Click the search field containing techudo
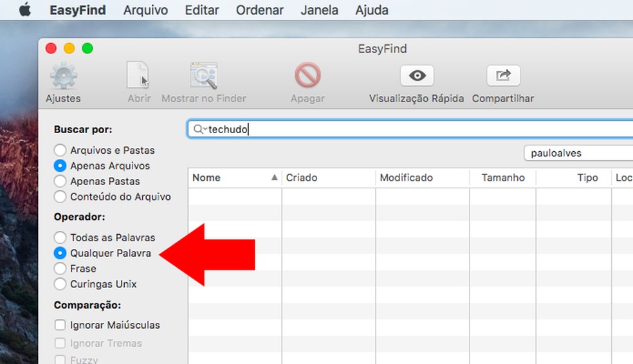Viewport: 633px width, 364px height. coord(410,129)
